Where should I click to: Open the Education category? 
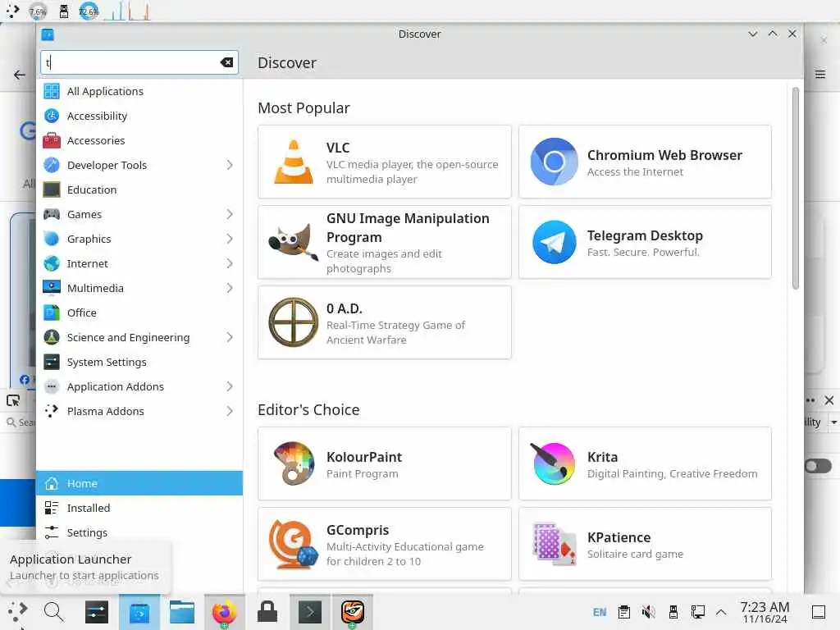point(139,189)
